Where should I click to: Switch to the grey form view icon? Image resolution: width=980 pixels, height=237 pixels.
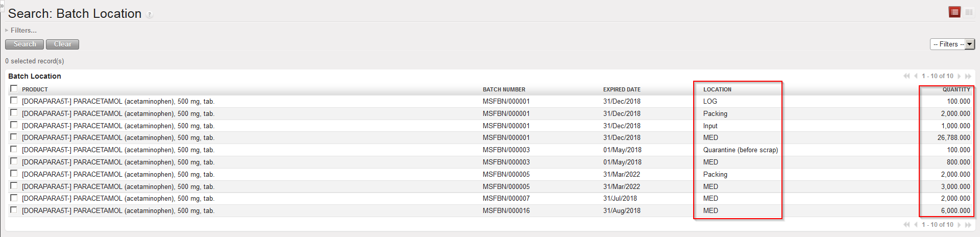(x=969, y=12)
